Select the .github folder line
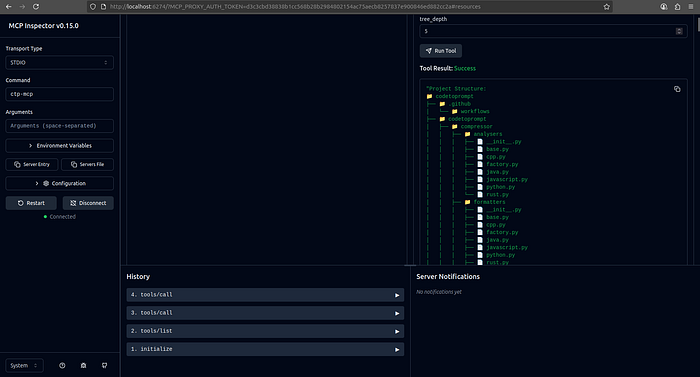The width and height of the screenshot is (700, 377). (x=455, y=104)
